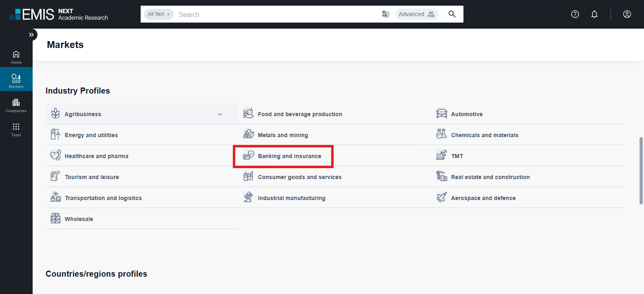This screenshot has height=294, width=644.
Task: Expand the Agribusiness dropdown chevron
Action: [220, 114]
